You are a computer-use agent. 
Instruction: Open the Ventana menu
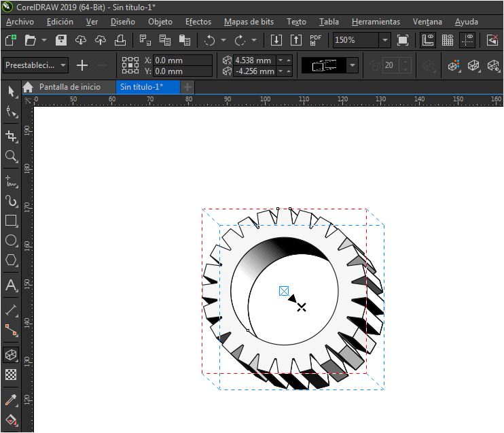click(427, 22)
